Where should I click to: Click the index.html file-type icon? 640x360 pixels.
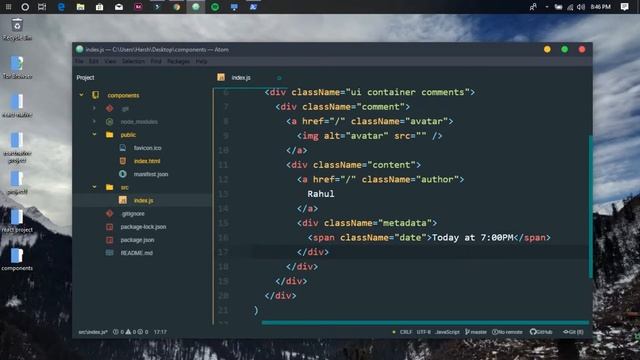pos(122,161)
